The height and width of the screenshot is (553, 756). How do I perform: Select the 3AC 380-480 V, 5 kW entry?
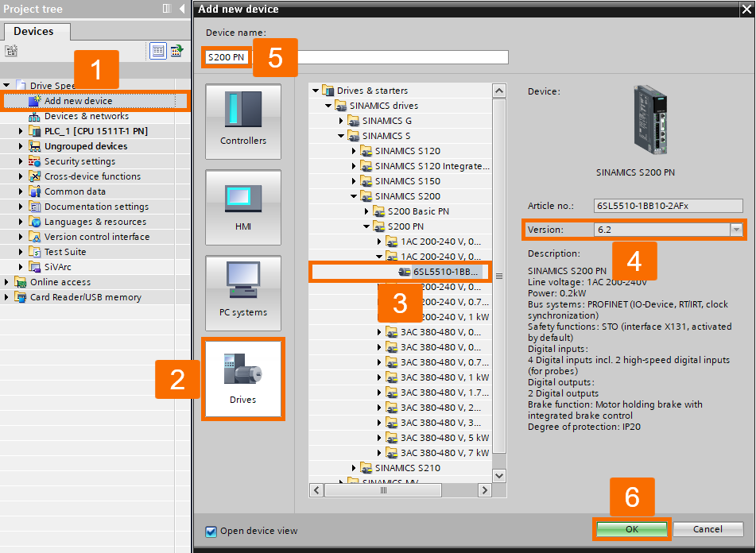pyautogui.click(x=444, y=438)
